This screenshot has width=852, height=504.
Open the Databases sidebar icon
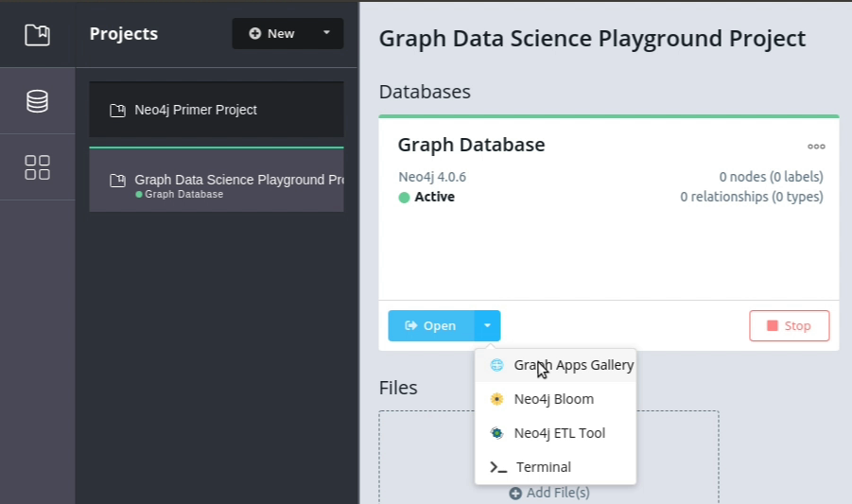click(38, 101)
